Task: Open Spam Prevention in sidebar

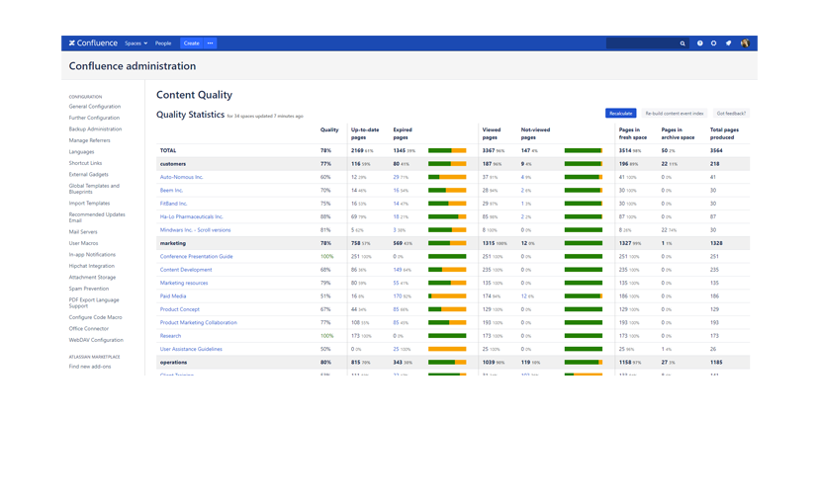Action: (x=89, y=289)
